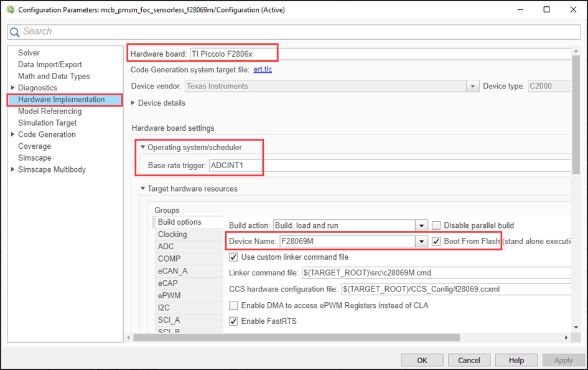
Task: Close the Configuration Parameters window
Action: point(573,9)
